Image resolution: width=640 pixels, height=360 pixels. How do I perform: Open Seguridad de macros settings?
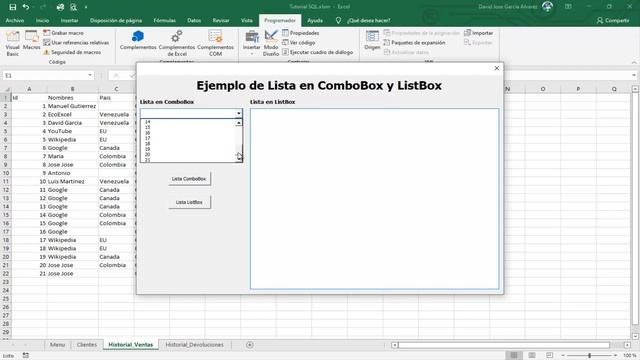tap(72, 52)
